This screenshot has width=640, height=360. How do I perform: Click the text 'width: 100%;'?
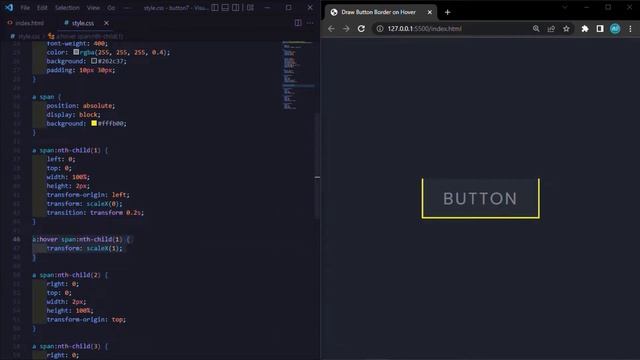point(68,177)
